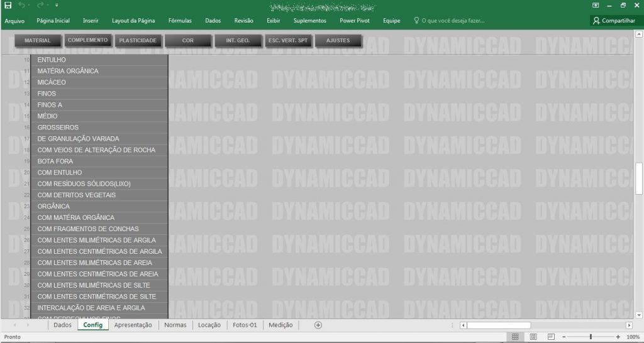
Task: Select COM MATÉRIA ORGÂNICA cell
Action: (99, 217)
